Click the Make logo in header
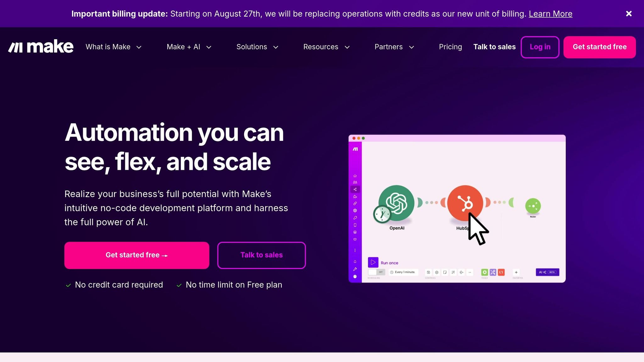 (x=41, y=47)
